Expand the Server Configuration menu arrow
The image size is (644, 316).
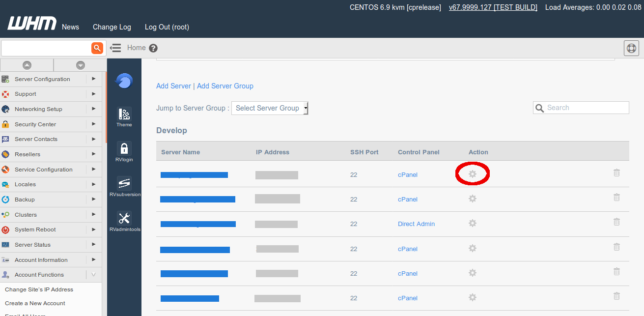(93, 79)
